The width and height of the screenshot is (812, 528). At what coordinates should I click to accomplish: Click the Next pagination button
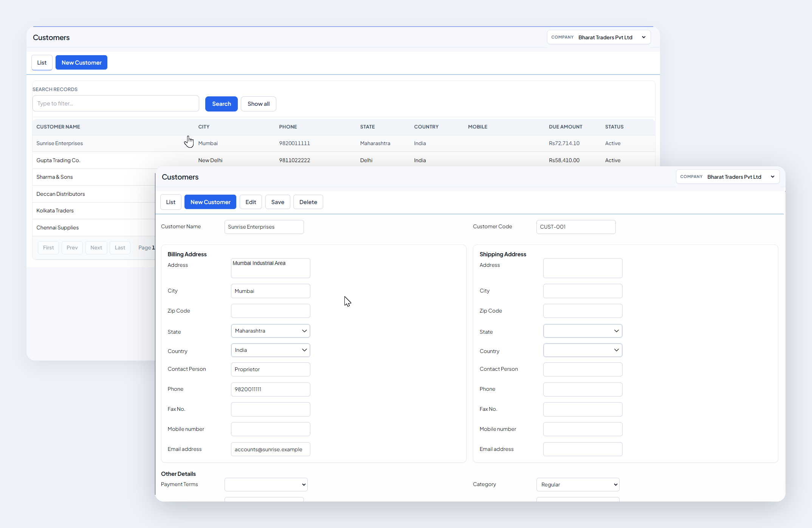[96, 248]
